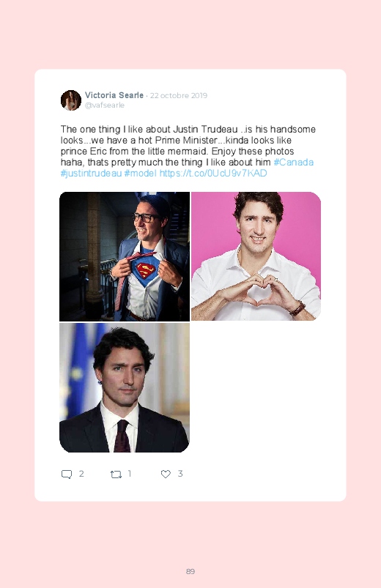This screenshot has width=381, height=588.
Task: Open the Superman shirt photo
Action: (x=125, y=256)
